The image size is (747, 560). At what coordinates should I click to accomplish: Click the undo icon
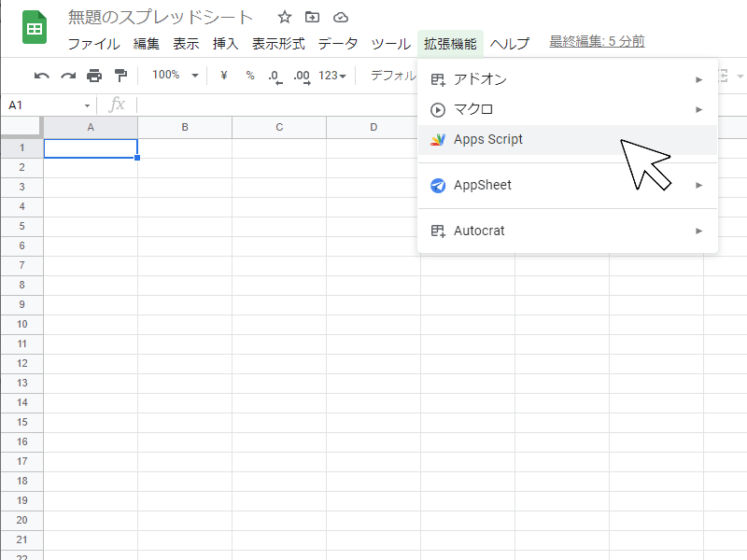[41, 76]
